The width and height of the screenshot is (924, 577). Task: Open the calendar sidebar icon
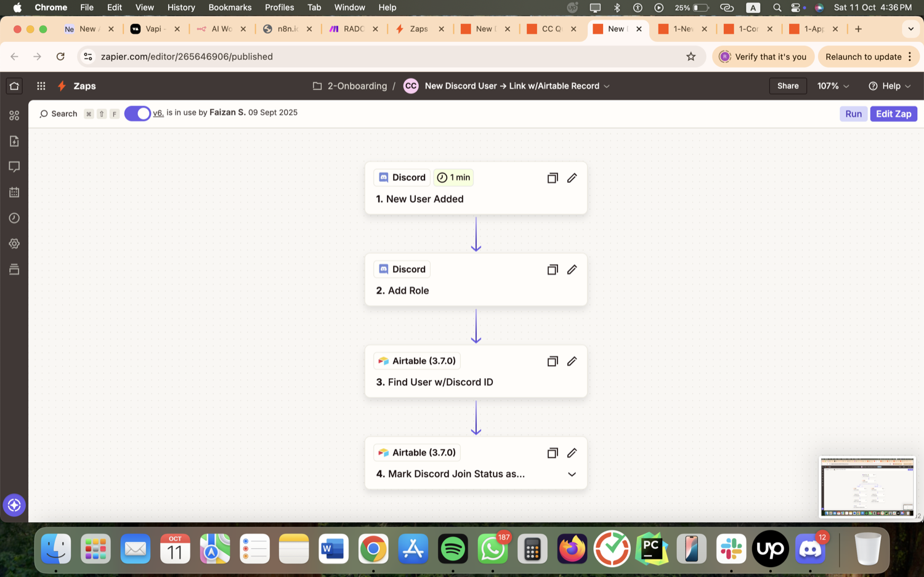(14, 192)
